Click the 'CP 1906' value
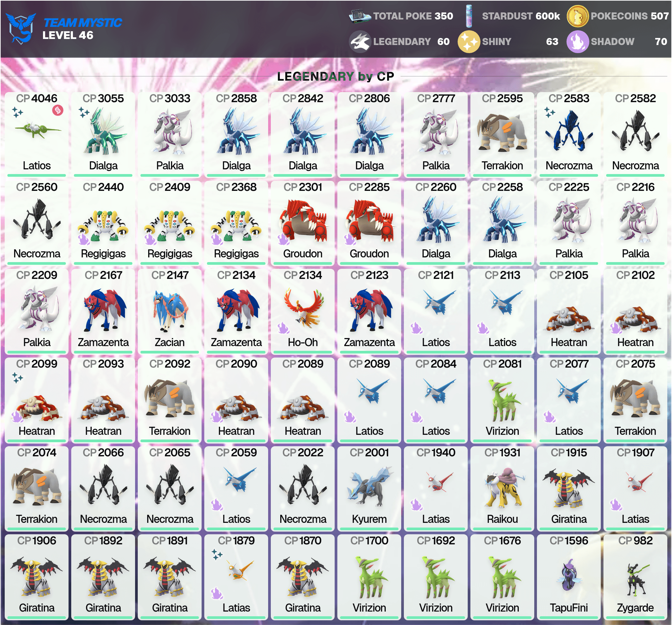Image resolution: width=672 pixels, height=625 pixels. (37, 541)
